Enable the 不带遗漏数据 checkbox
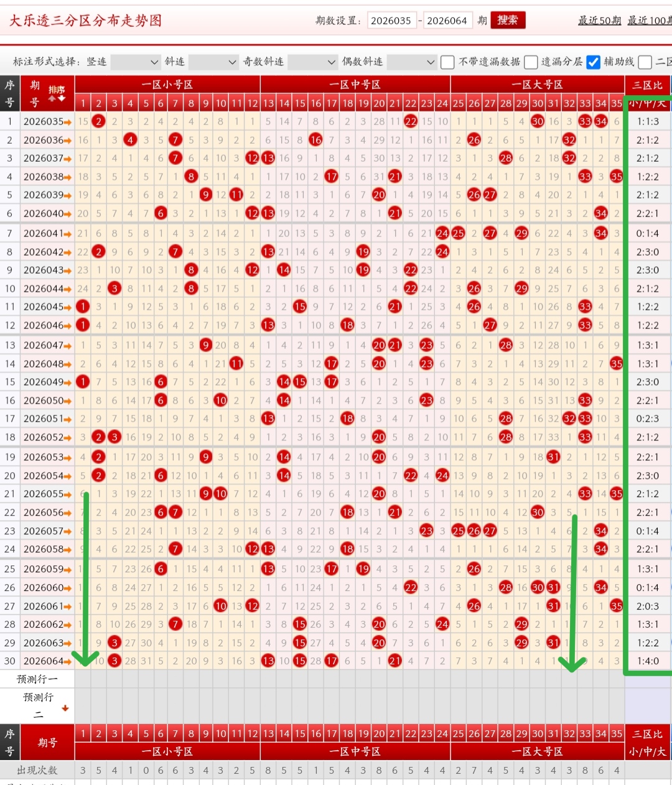Image resolution: width=672 pixels, height=785 pixels. coord(447,62)
